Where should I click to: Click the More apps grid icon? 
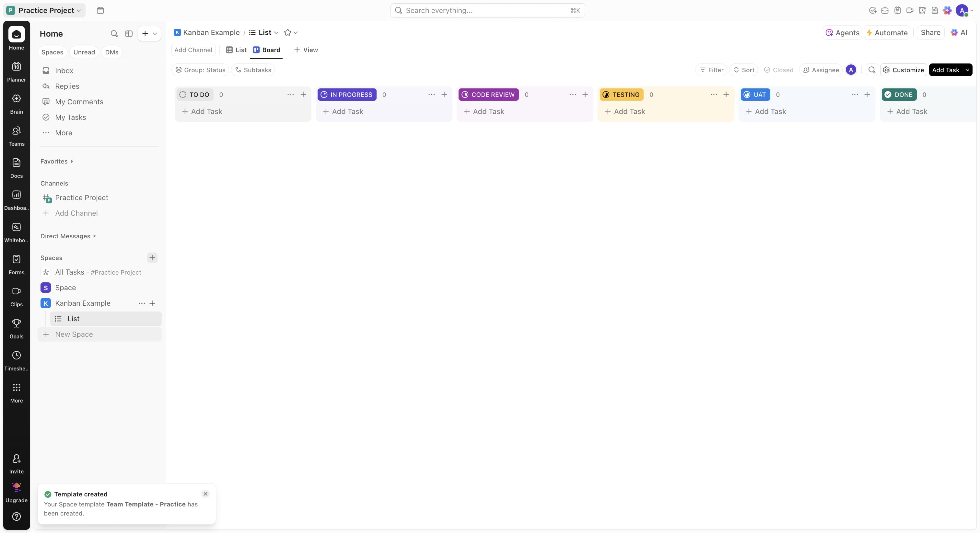(x=16, y=387)
